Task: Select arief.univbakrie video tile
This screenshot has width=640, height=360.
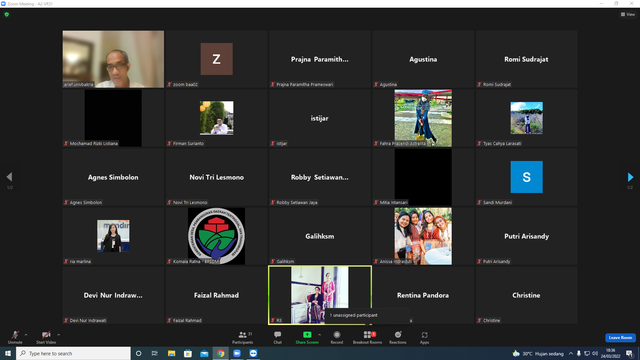Action: (113, 59)
